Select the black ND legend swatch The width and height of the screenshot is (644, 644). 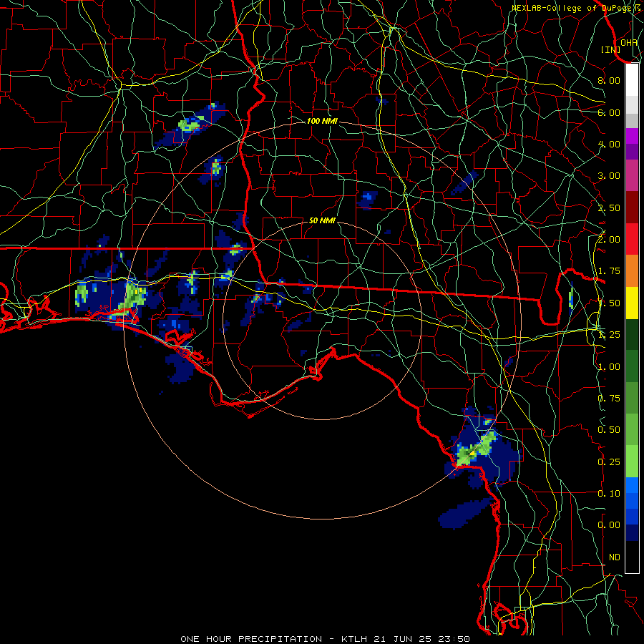click(632, 557)
